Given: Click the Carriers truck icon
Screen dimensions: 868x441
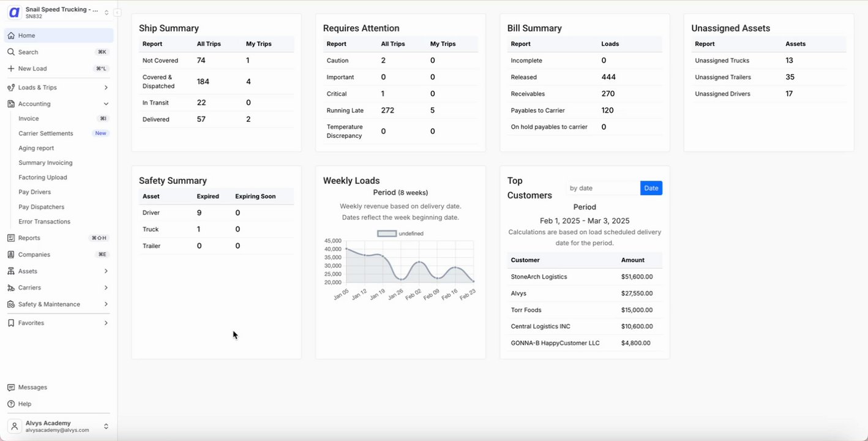Looking at the screenshot, I should 11,287.
